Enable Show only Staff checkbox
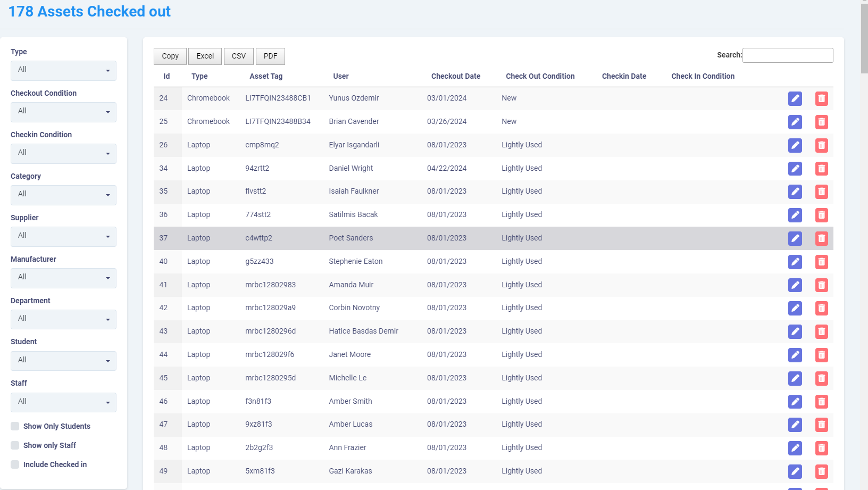 point(15,445)
